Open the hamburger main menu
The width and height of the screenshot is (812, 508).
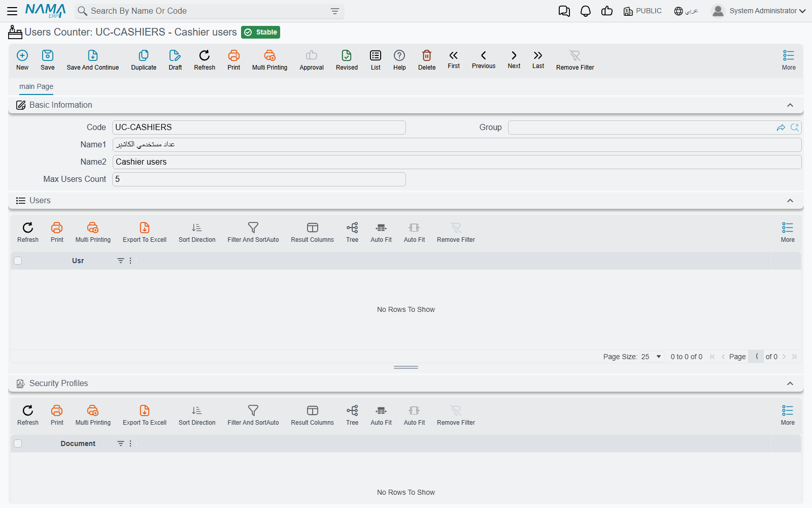coord(12,11)
